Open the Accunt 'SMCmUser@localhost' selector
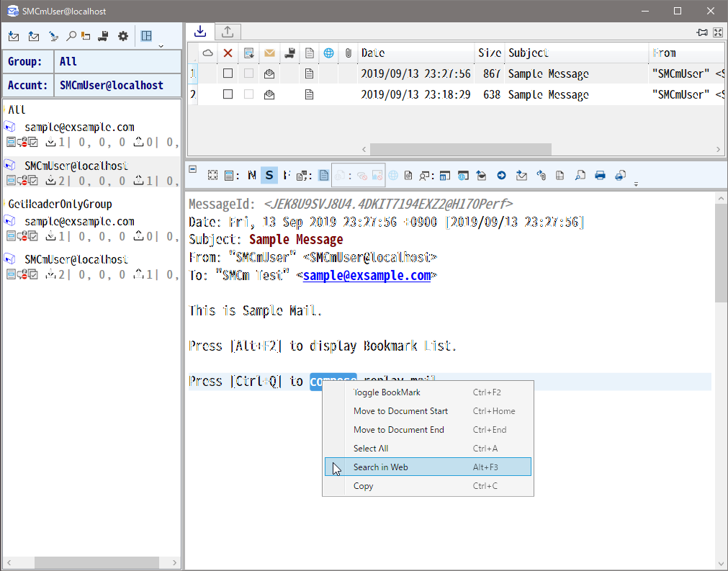728x571 pixels. (x=117, y=86)
